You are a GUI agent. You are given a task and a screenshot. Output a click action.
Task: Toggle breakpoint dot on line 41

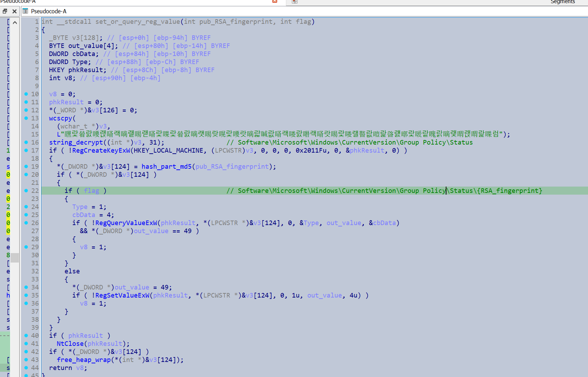coord(26,344)
